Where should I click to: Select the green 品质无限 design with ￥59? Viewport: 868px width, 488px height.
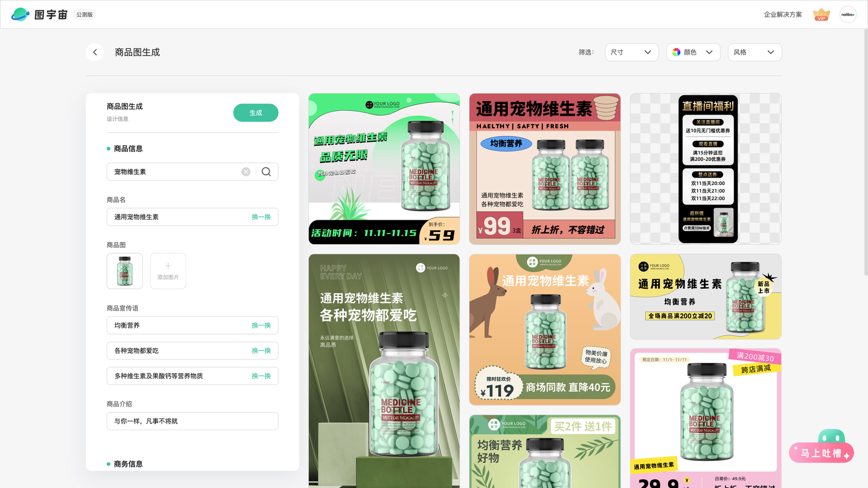click(384, 169)
